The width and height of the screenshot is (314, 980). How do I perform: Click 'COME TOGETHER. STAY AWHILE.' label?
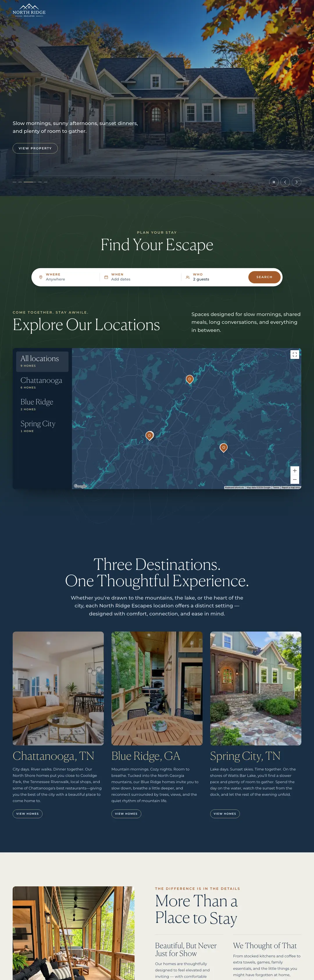click(50, 312)
